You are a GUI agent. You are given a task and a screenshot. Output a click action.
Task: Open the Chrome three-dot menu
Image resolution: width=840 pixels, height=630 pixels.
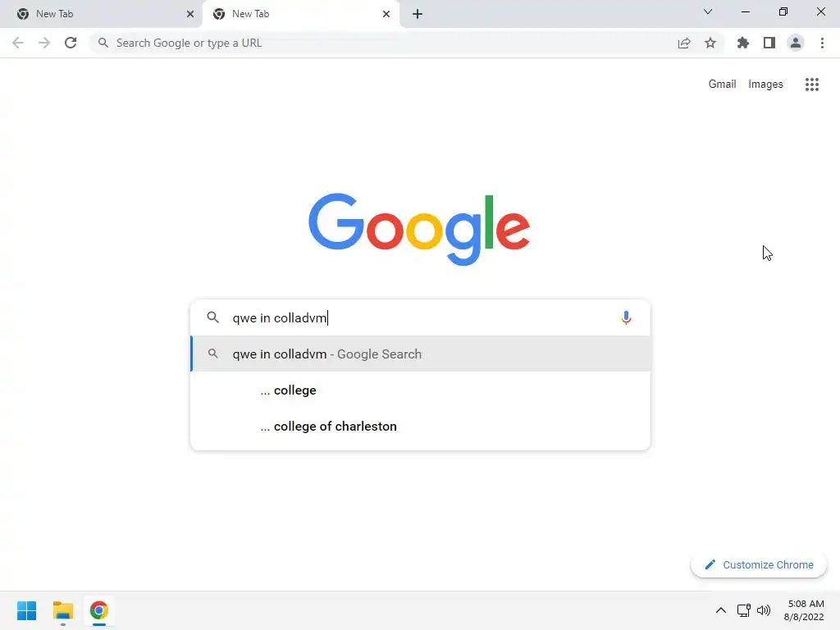822,43
